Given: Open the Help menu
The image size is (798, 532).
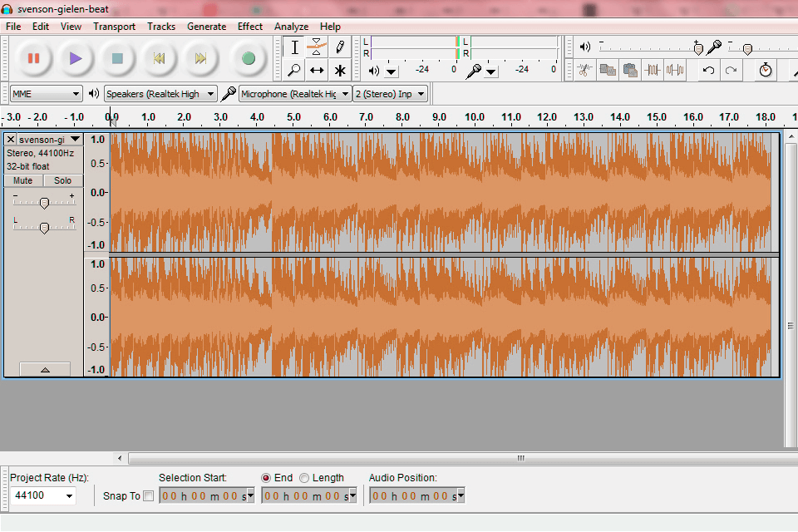Looking at the screenshot, I should tap(330, 27).
